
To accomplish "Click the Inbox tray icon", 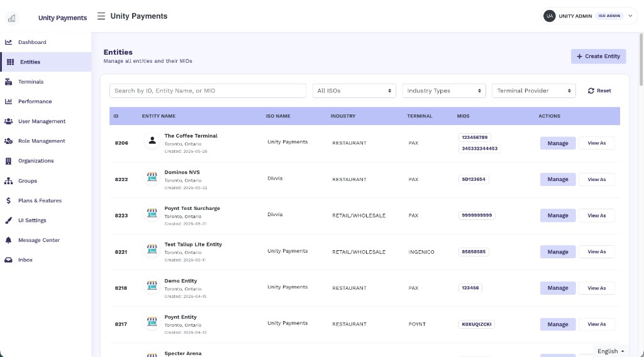I will 8,260.
